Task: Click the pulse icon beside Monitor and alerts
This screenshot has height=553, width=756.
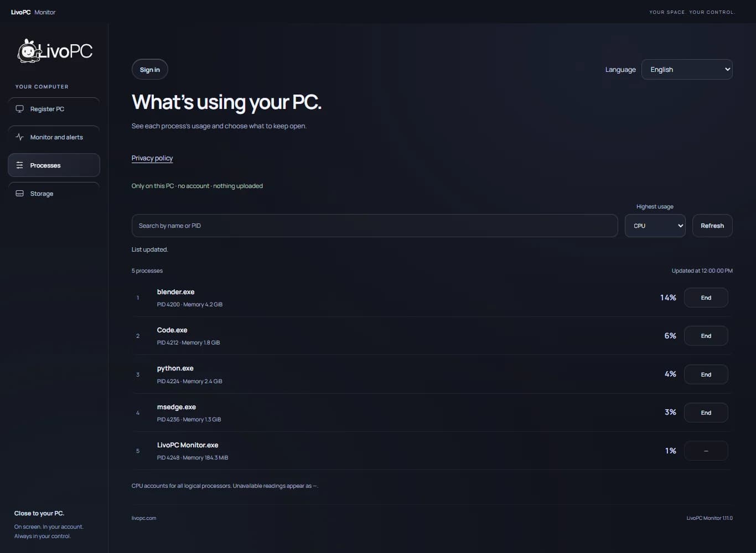Action: (x=20, y=137)
